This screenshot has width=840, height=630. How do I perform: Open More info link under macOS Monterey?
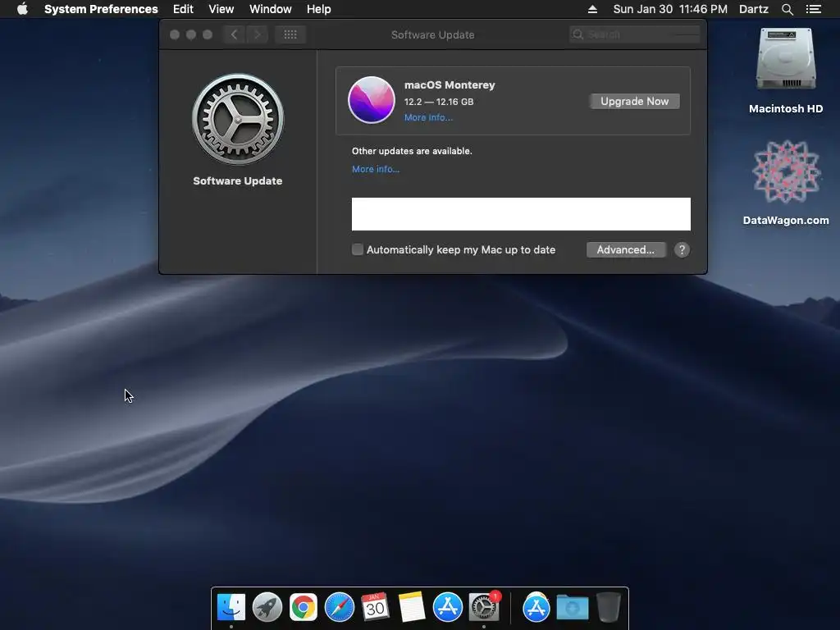coord(428,117)
